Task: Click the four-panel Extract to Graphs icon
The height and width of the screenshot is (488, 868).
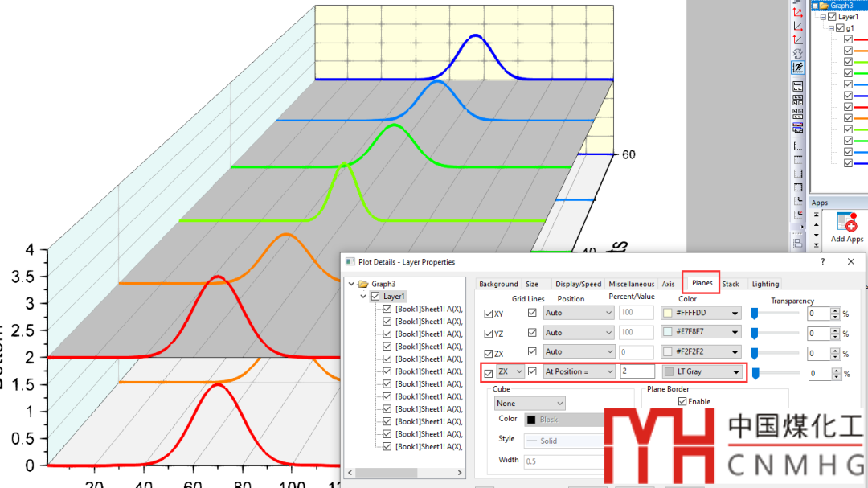Action: 798,100
